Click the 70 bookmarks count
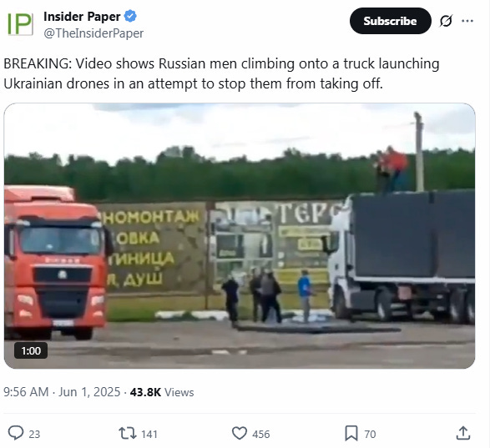This screenshot has height=448, width=490. (370, 435)
